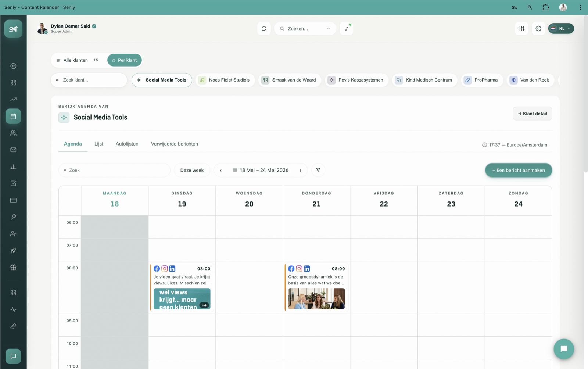Screen dimensions: 588x369
Task: Click the browser zoom magnifier icon
Action: click(x=530, y=7)
